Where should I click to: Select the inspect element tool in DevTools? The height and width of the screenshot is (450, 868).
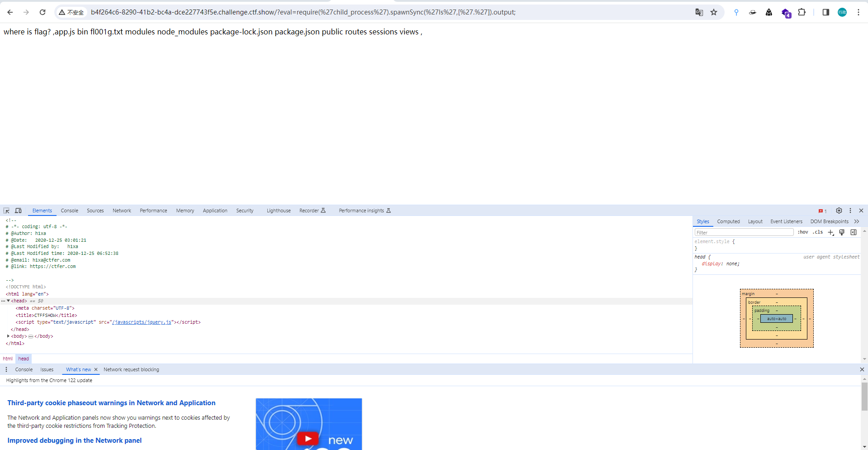6,211
